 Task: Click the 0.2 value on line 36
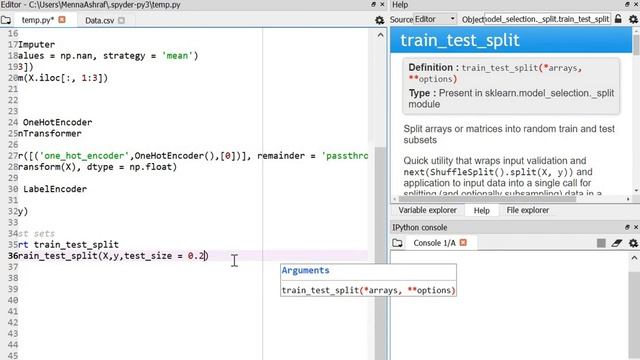[196, 256]
